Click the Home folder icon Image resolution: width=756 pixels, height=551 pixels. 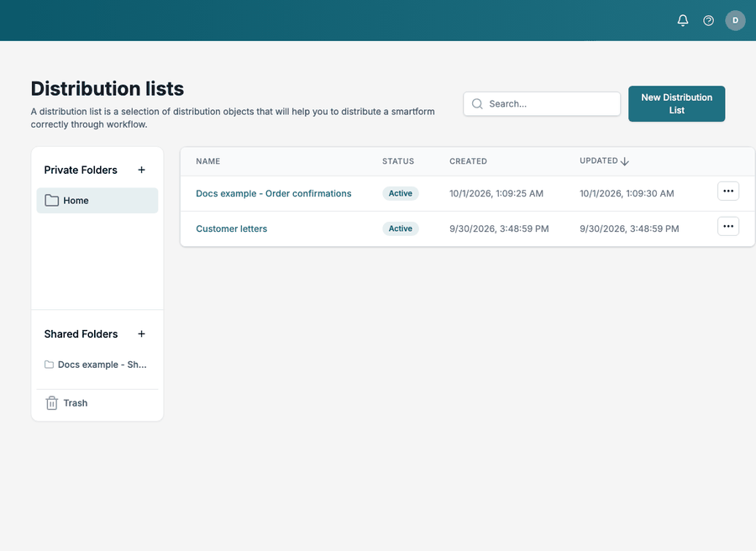[51, 200]
